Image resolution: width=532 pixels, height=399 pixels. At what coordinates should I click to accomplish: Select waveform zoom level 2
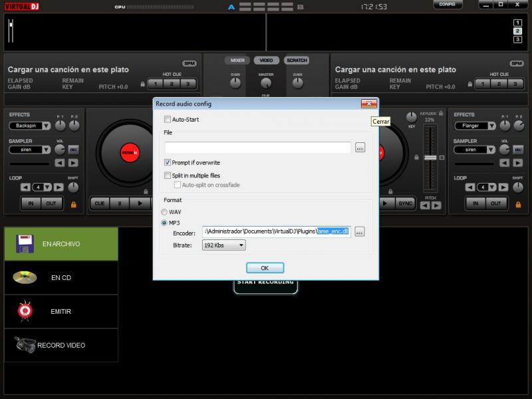(x=517, y=31)
